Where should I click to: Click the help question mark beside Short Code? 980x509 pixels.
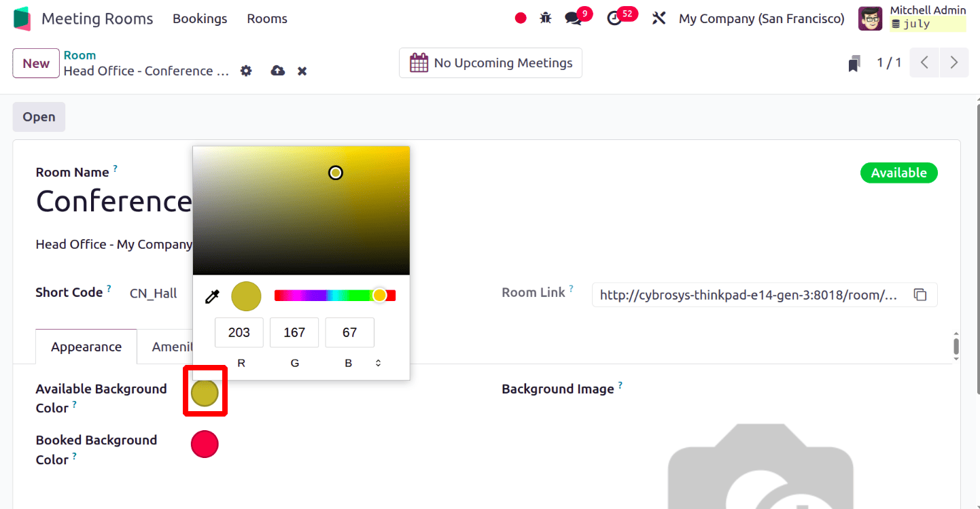(109, 289)
